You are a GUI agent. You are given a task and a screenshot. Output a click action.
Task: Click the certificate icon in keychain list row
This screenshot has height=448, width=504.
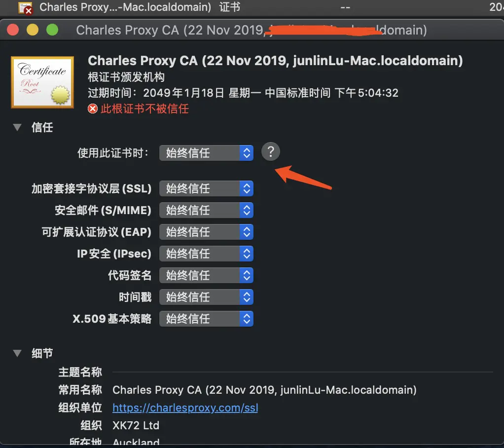pos(25,8)
